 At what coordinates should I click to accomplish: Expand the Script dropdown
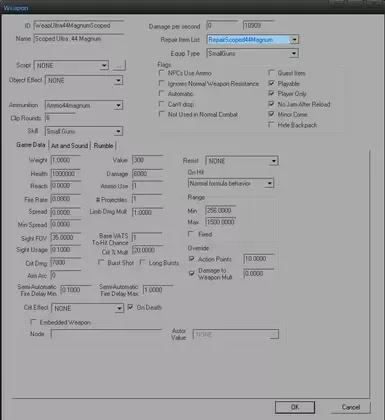coord(104,65)
